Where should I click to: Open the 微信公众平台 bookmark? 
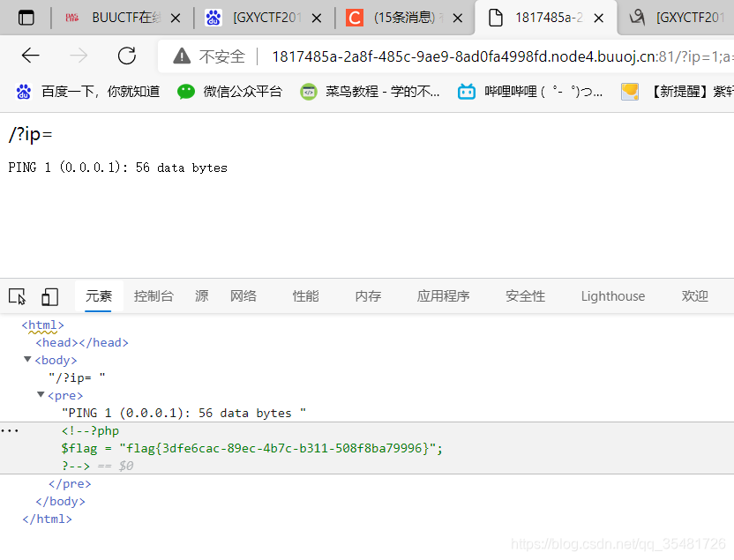pos(230,92)
